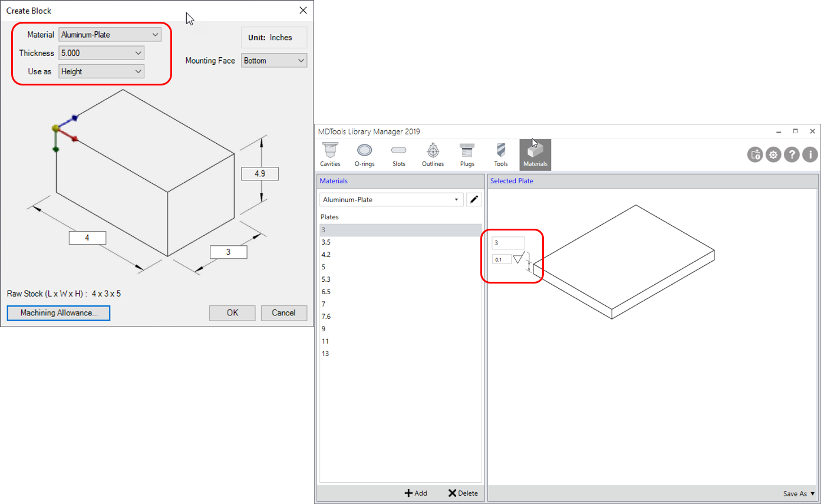Open MDTools settings gear icon

coord(773,154)
